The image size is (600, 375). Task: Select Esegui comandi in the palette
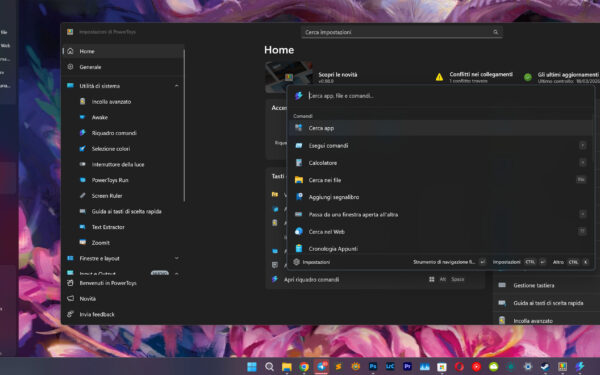pos(440,146)
